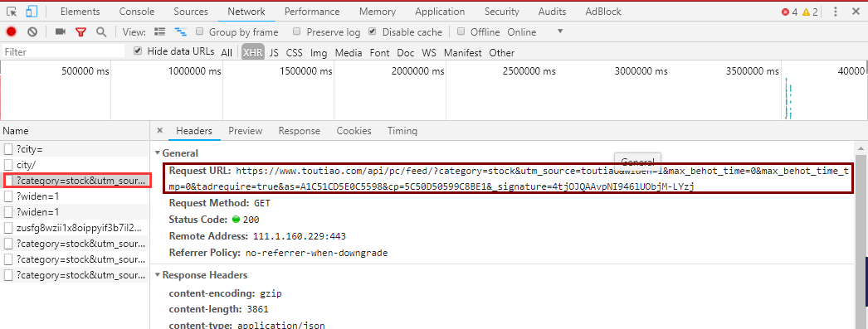Click the Name column header
This screenshot has height=329, width=868.
pos(75,131)
